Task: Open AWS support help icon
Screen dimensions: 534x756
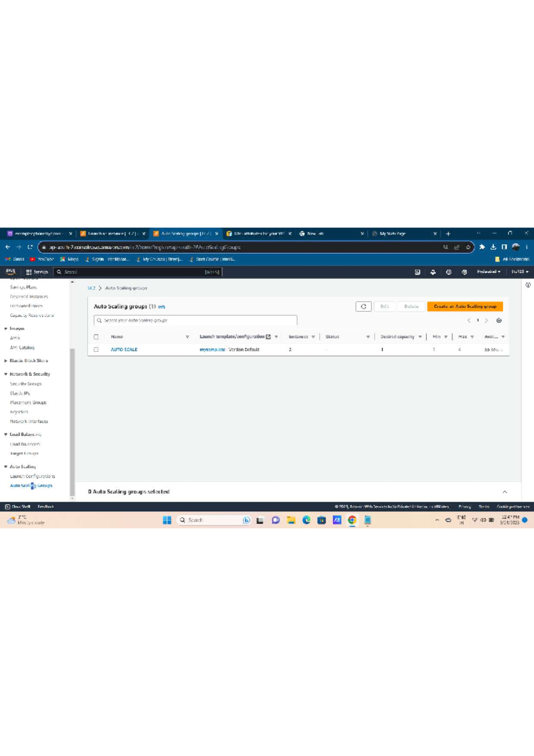Action: click(x=449, y=272)
